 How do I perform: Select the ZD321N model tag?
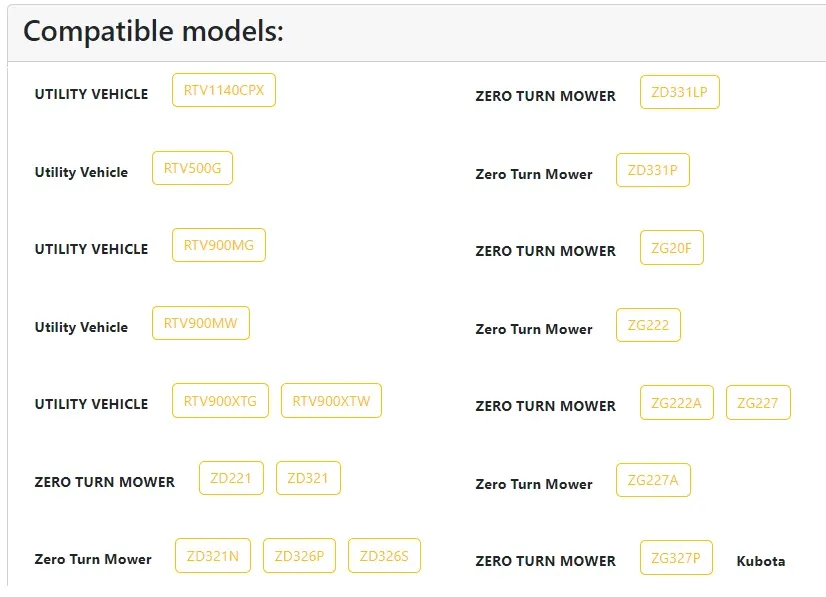213,556
